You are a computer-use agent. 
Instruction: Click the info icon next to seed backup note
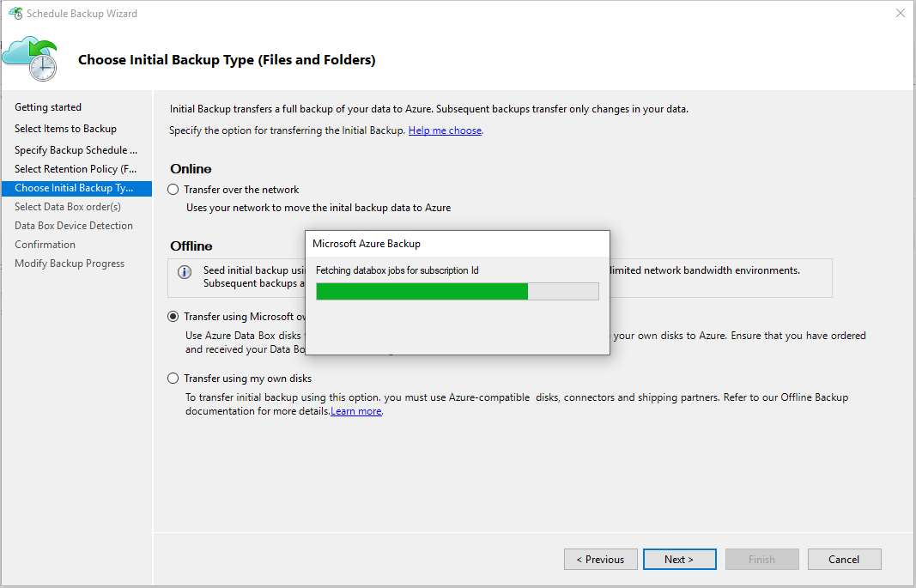185,270
